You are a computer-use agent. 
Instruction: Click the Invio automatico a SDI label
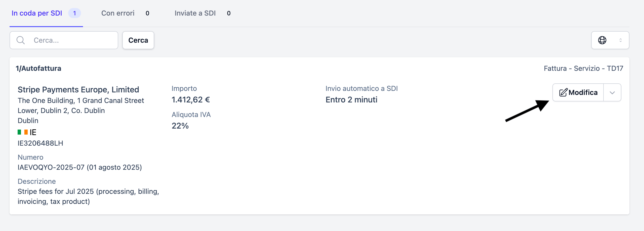pyautogui.click(x=361, y=88)
